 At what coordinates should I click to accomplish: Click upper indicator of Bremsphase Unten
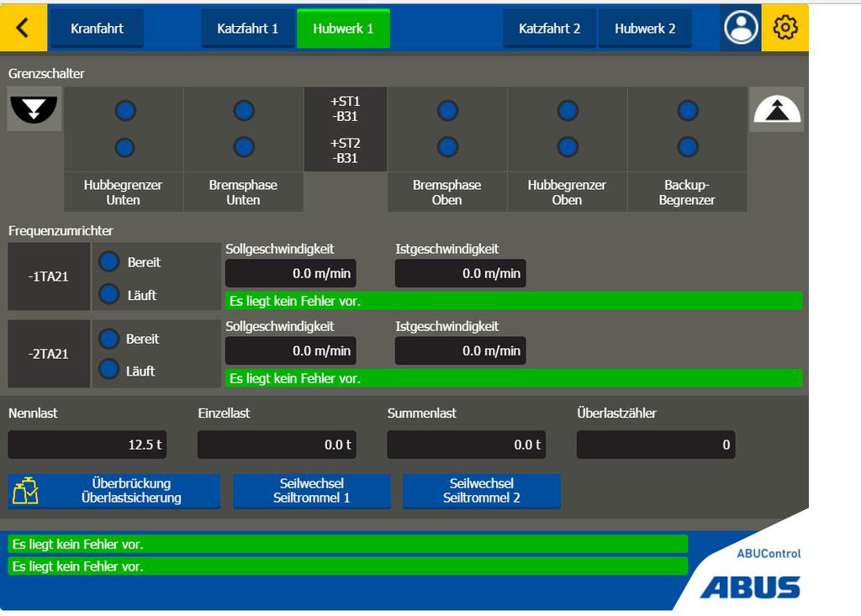coord(244,110)
